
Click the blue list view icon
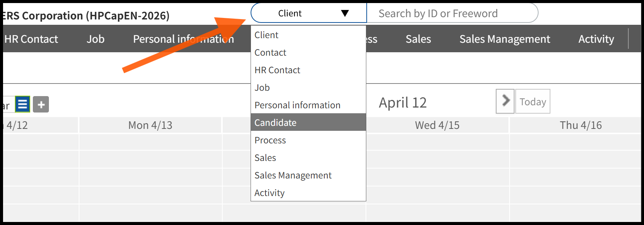[23, 104]
